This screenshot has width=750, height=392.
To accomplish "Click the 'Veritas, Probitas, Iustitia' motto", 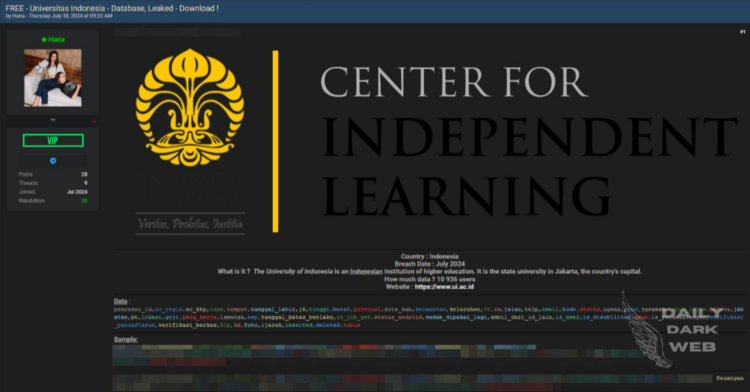I will click(190, 224).
